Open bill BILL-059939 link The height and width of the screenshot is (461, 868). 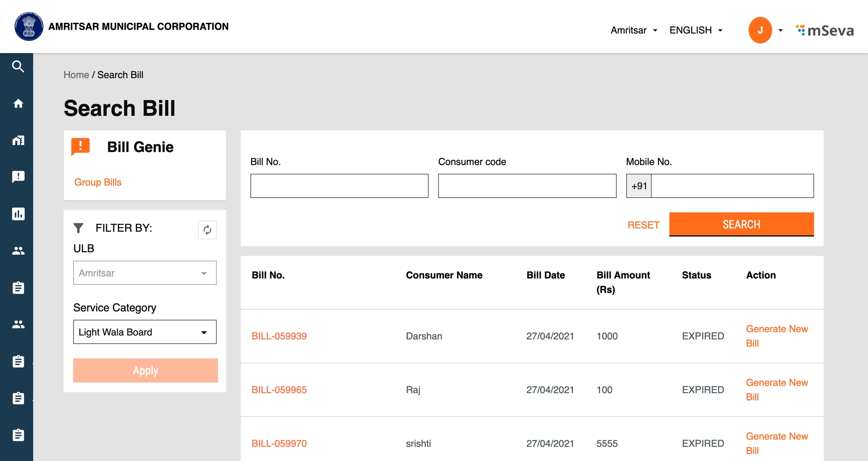click(x=279, y=336)
